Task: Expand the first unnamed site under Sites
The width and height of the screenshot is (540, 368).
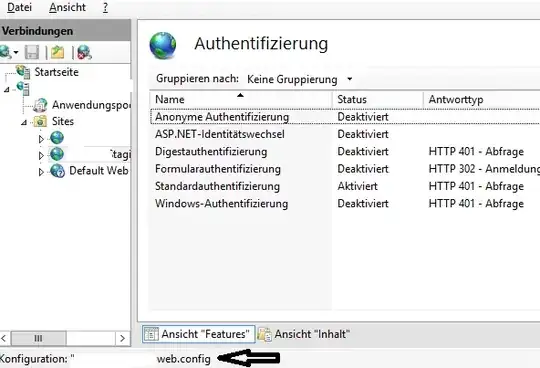Action: click(41, 139)
